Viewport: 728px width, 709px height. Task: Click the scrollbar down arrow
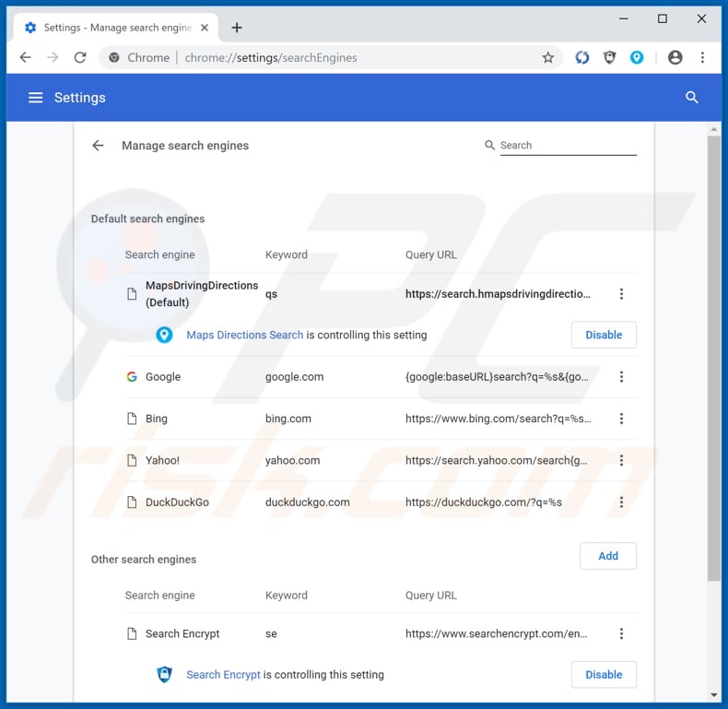pyautogui.click(x=713, y=695)
